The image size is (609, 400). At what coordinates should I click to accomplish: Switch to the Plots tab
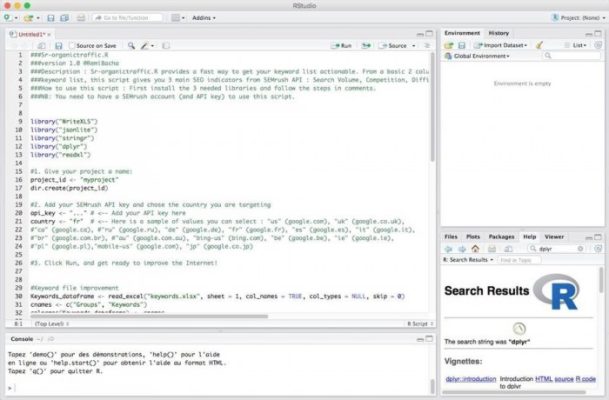point(473,237)
